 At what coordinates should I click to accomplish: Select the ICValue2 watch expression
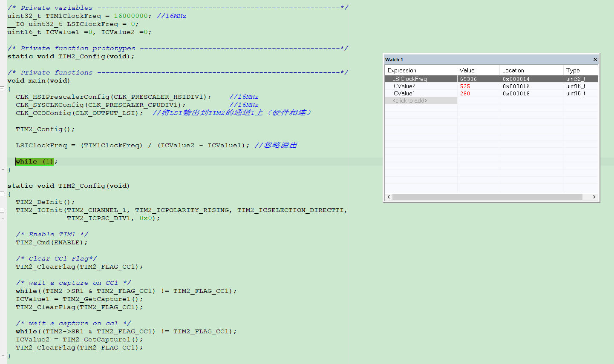click(x=404, y=86)
